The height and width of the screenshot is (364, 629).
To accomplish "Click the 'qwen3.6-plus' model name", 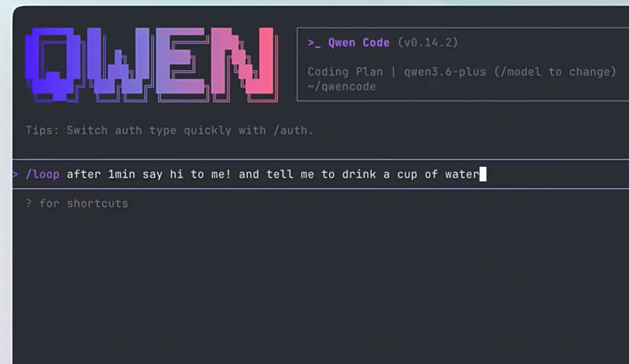I will point(445,72).
